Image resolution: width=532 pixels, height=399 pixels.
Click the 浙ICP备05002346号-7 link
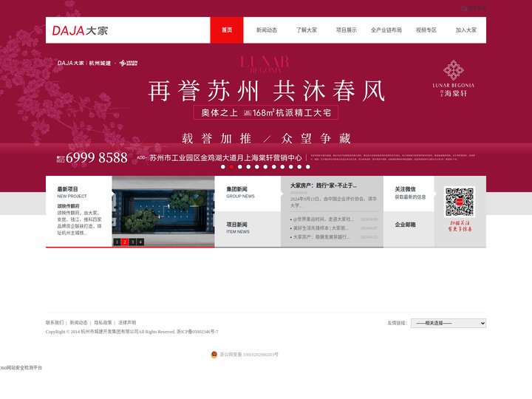pyautogui.click(x=197, y=332)
